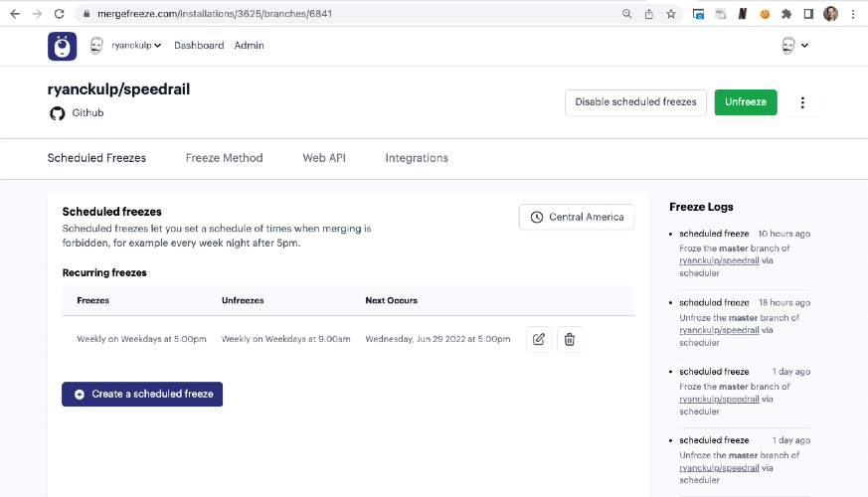Click 'Weekly on Weekdays at 9:00am' cell

pos(285,339)
